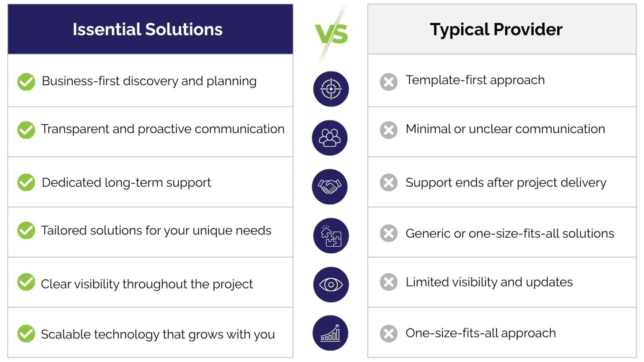This screenshot has width=644, height=362.
Task: Click the green VS logo
Action: 331,33
